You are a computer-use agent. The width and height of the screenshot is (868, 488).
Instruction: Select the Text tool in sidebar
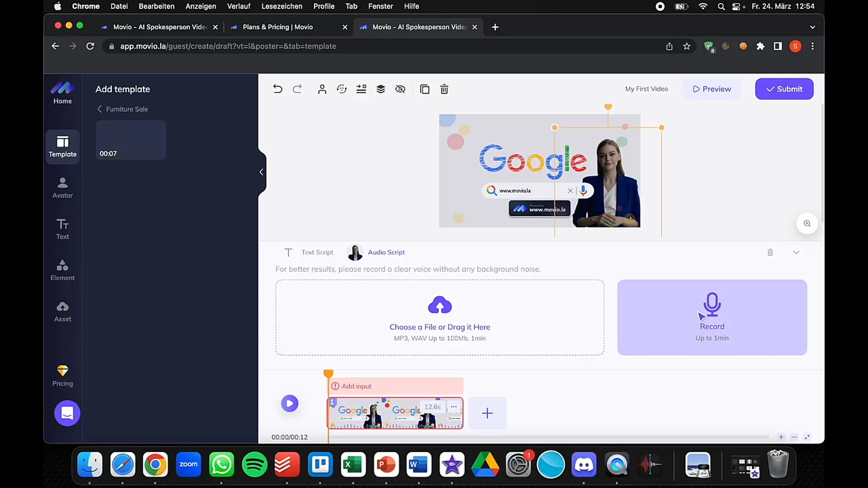pos(62,229)
